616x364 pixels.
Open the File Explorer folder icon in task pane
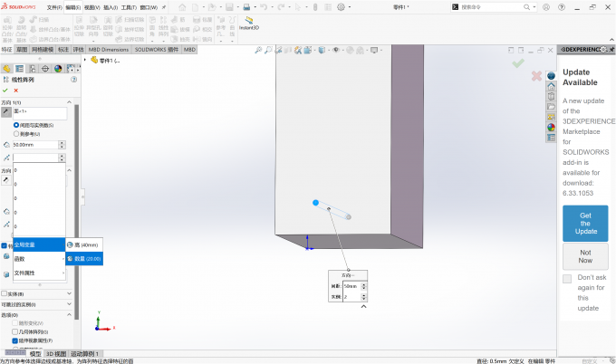pos(551,107)
